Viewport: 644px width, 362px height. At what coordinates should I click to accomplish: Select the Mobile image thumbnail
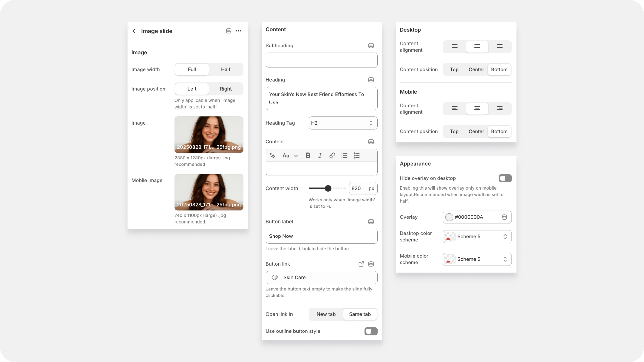(209, 192)
